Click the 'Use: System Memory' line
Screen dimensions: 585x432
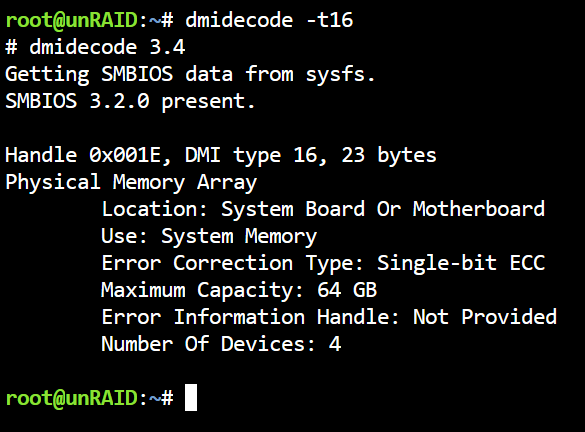(209, 237)
